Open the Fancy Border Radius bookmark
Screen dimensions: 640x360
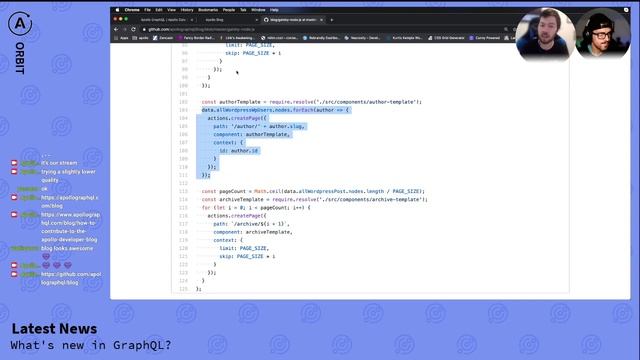pos(196,38)
